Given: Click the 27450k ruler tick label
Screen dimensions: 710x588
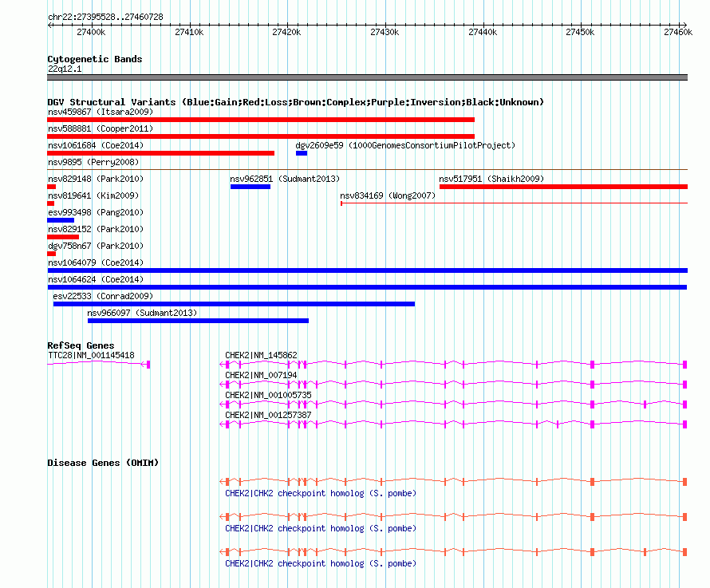Looking at the screenshot, I should (x=580, y=32).
